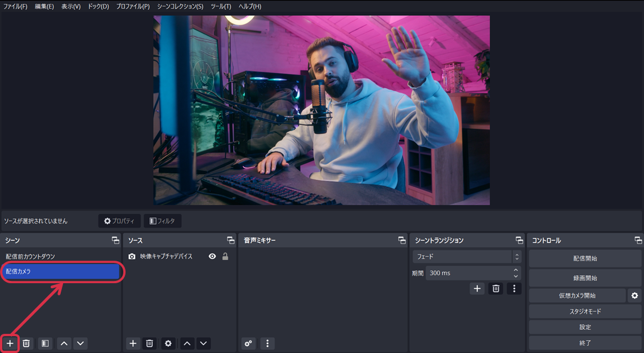Toggle lock on 映像キャプチャデバイス source
This screenshot has width=644, height=353.
[x=225, y=256]
